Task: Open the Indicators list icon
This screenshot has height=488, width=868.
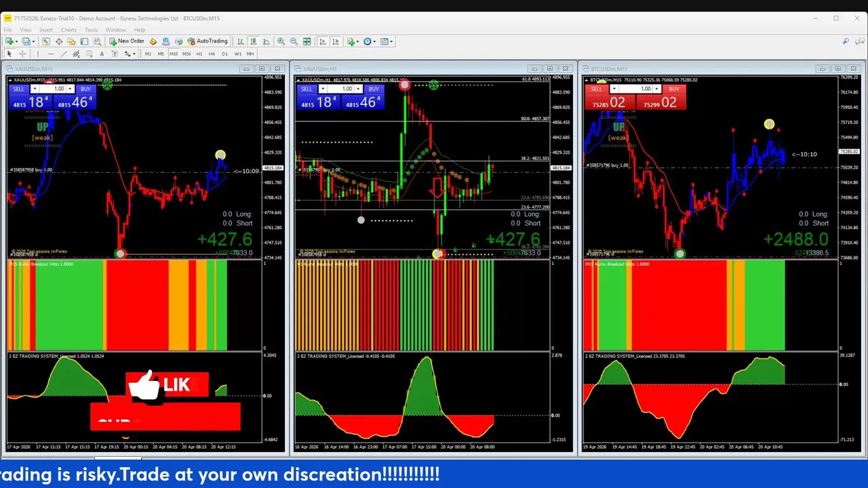Action: pyautogui.click(x=351, y=41)
